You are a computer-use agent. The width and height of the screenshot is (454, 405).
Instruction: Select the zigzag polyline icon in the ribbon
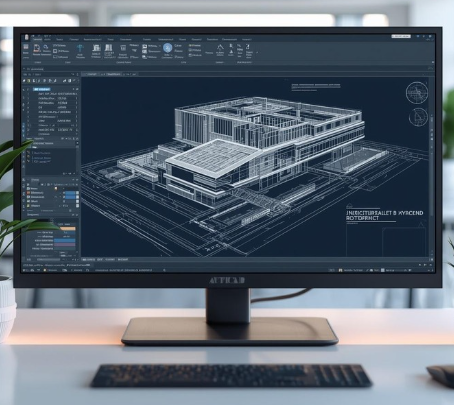[x=220, y=48]
